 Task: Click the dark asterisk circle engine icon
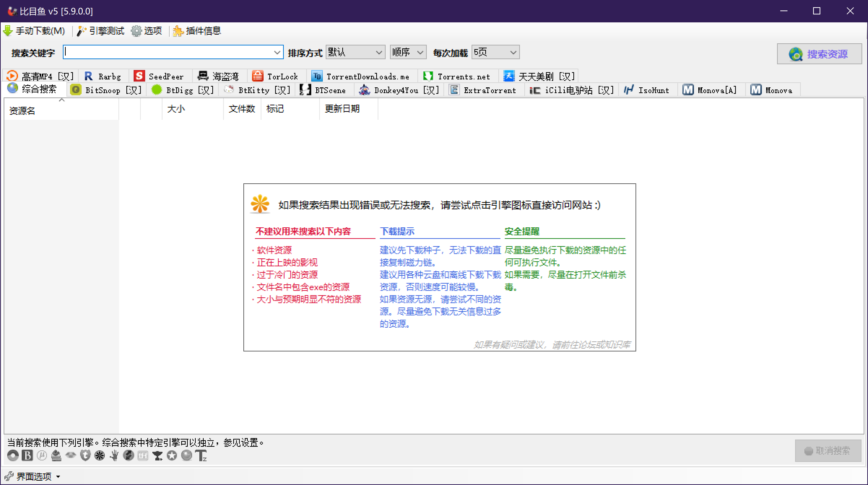[x=100, y=455]
